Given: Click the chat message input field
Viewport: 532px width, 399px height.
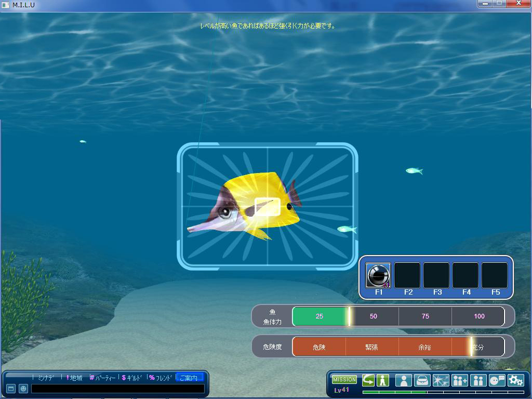Looking at the screenshot, I should 117,389.
